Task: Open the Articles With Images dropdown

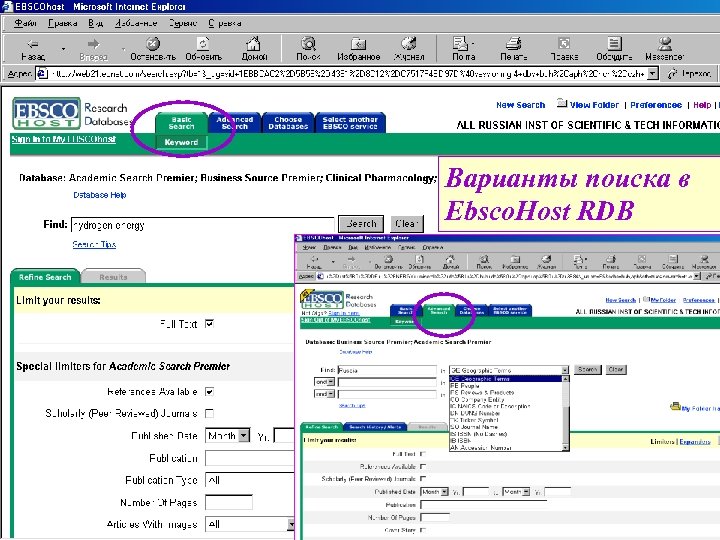Action: (291, 524)
